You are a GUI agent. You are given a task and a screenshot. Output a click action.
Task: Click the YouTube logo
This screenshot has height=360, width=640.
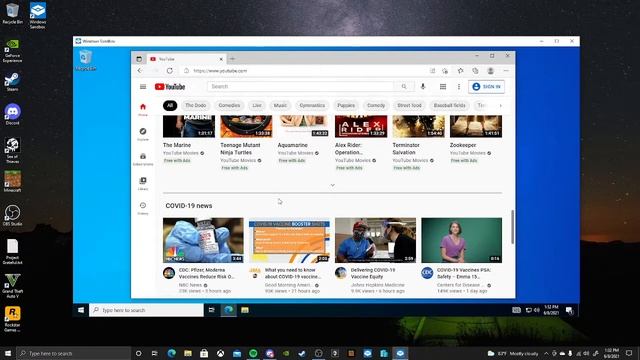[x=170, y=87]
